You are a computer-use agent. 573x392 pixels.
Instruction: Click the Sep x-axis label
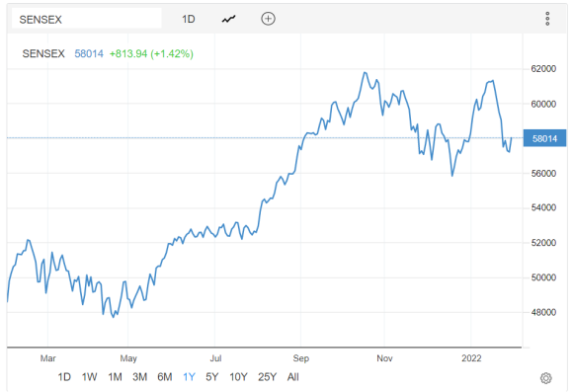pos(300,358)
